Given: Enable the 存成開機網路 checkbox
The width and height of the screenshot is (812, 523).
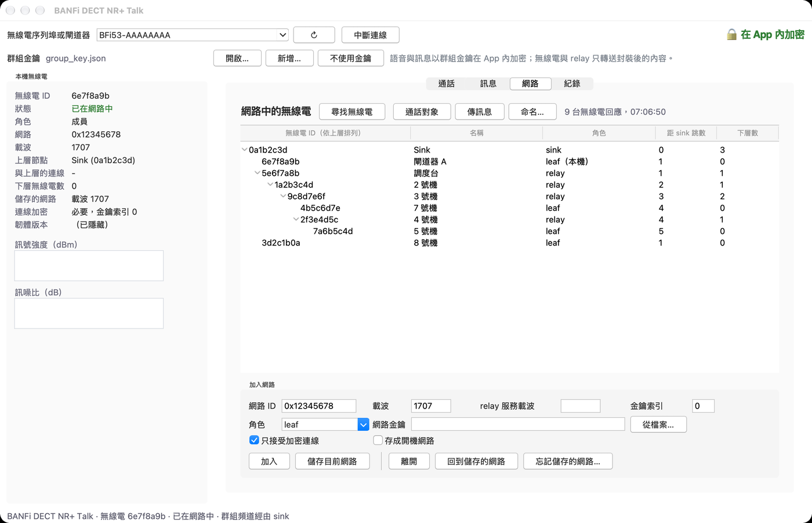Looking at the screenshot, I should 378,440.
